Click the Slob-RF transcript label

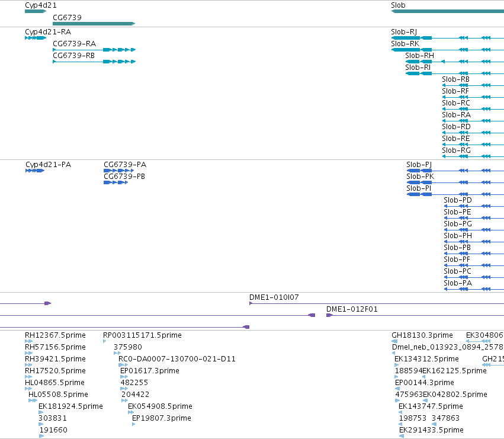point(455,91)
